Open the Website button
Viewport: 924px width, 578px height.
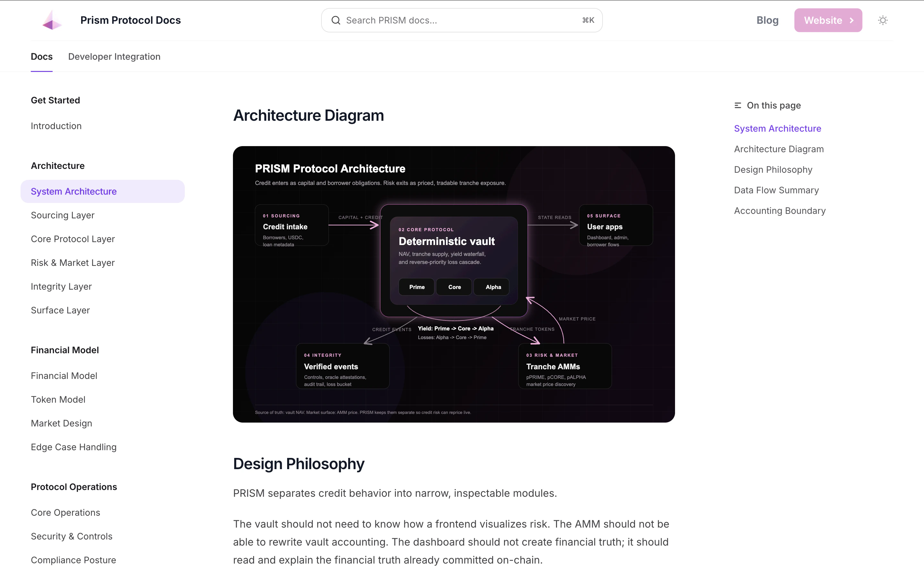[x=828, y=20]
